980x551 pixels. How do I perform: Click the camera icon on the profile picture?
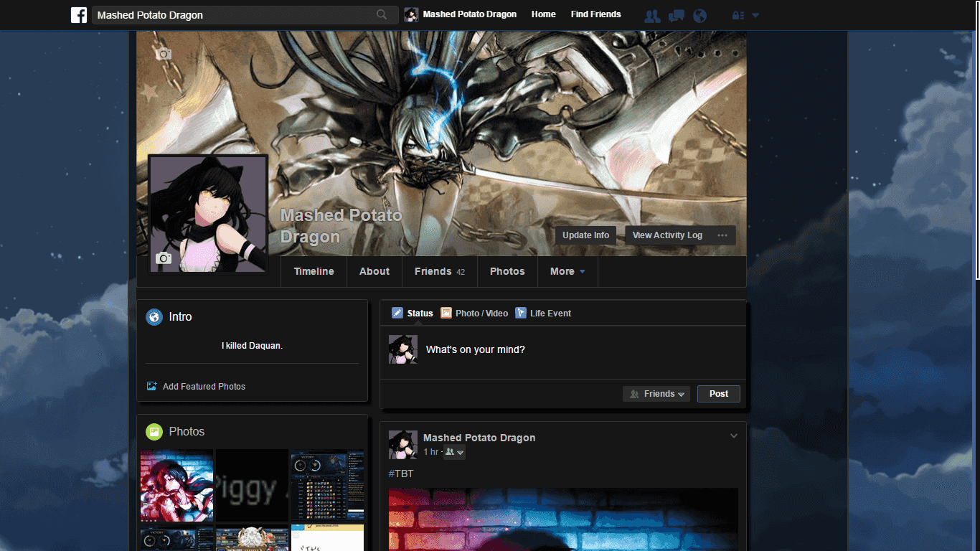point(164,258)
